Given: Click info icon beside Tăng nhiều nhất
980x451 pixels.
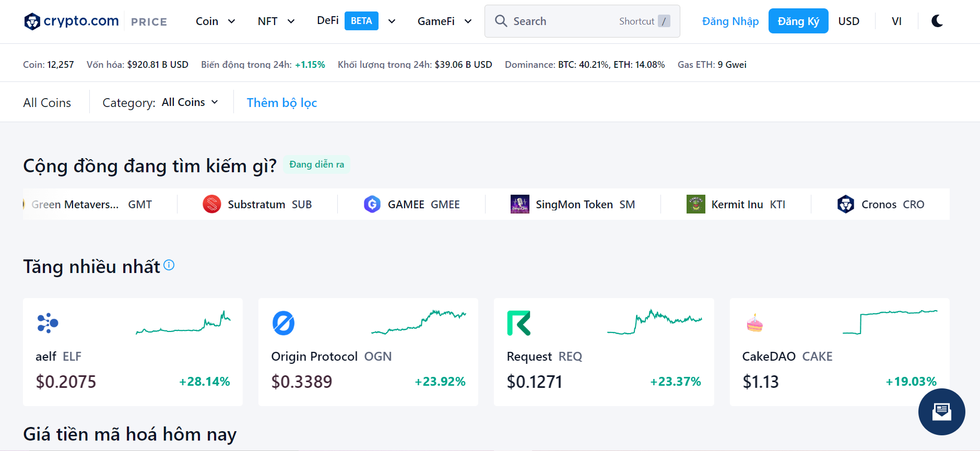Looking at the screenshot, I should click(169, 265).
